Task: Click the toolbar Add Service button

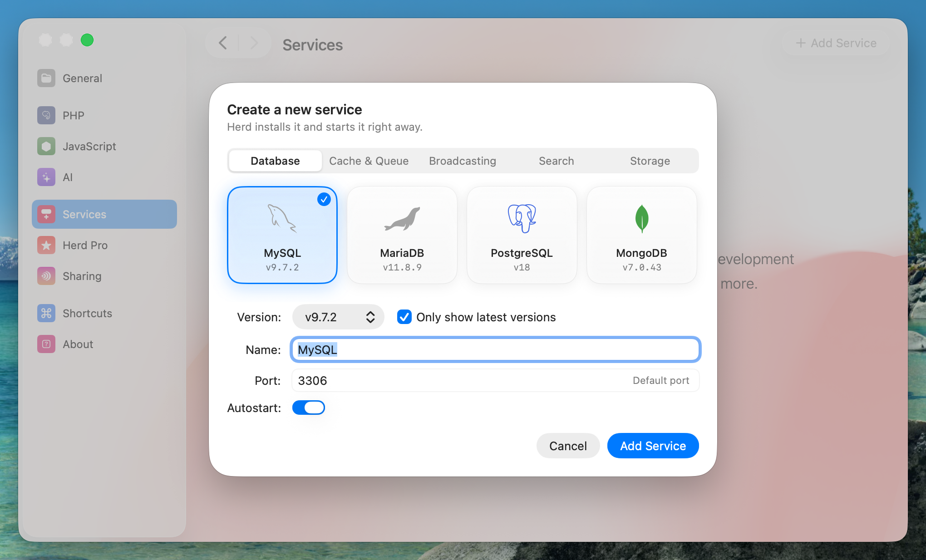Action: point(836,43)
